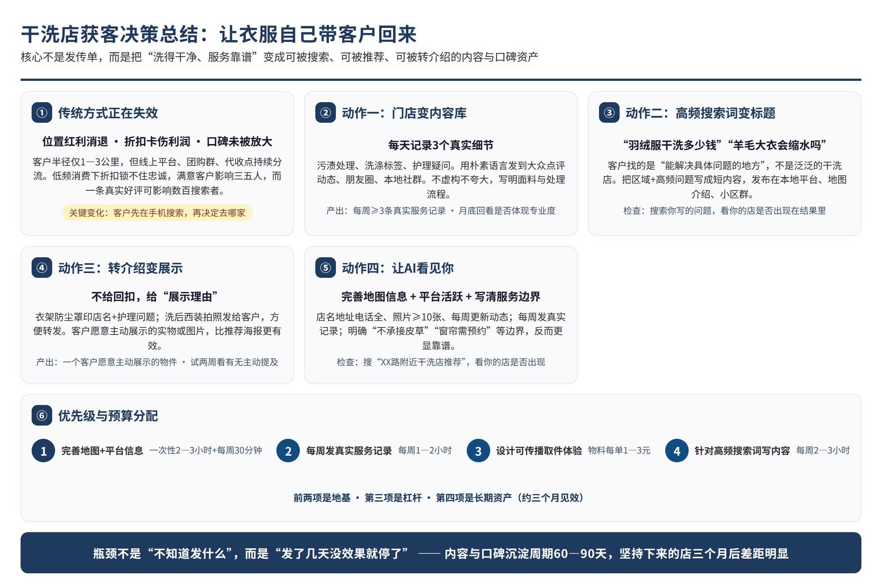Click the heading 传统方式正在失效
Image resolution: width=882 pixels, height=588 pixels.
[x=108, y=113]
